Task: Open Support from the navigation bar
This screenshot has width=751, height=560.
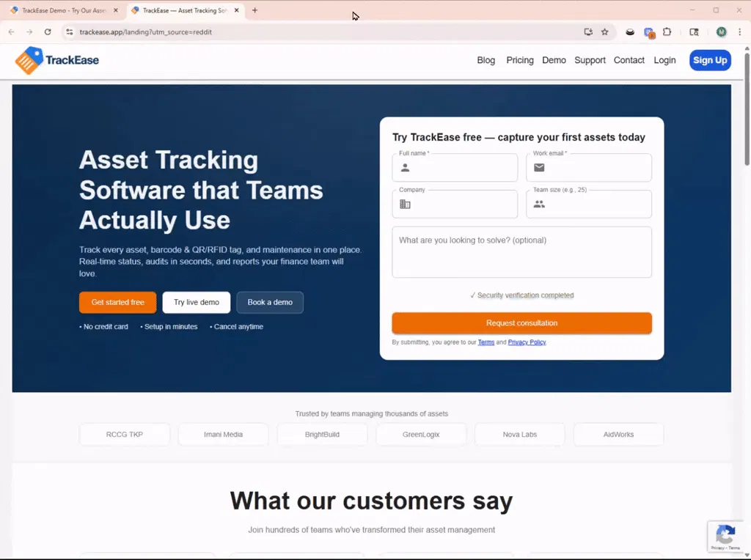Action: [590, 60]
